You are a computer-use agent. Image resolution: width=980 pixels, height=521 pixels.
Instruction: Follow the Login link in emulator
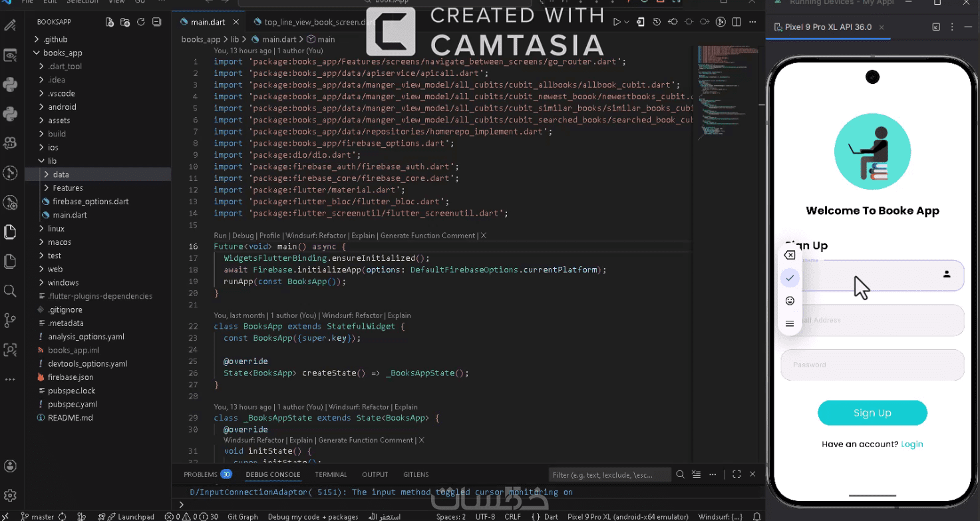pos(911,444)
